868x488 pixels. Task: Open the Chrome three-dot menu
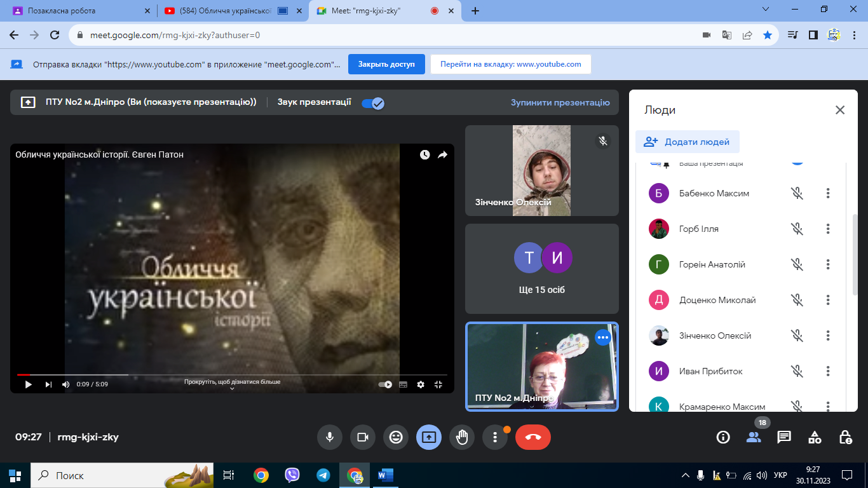(x=854, y=35)
